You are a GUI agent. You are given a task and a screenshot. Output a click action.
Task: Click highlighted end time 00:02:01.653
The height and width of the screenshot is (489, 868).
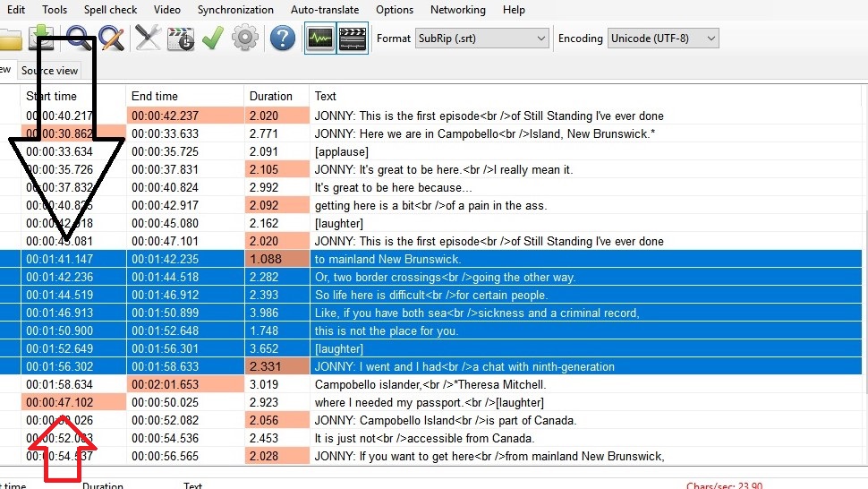click(185, 384)
